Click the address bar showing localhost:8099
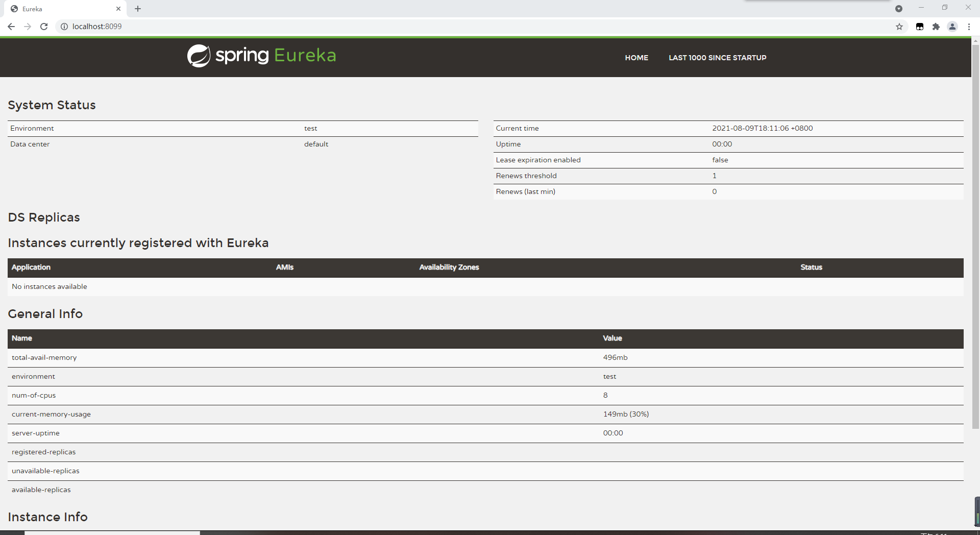980x535 pixels. tap(480, 27)
